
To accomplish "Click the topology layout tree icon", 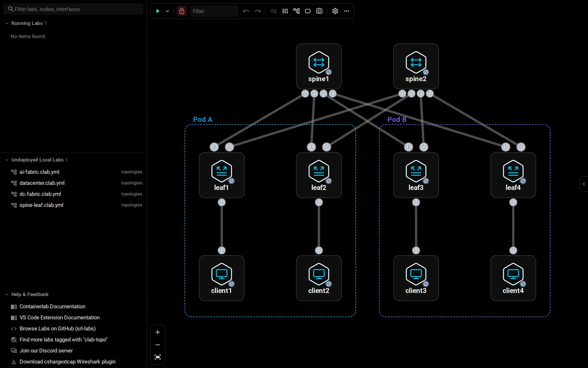I will coord(297,11).
